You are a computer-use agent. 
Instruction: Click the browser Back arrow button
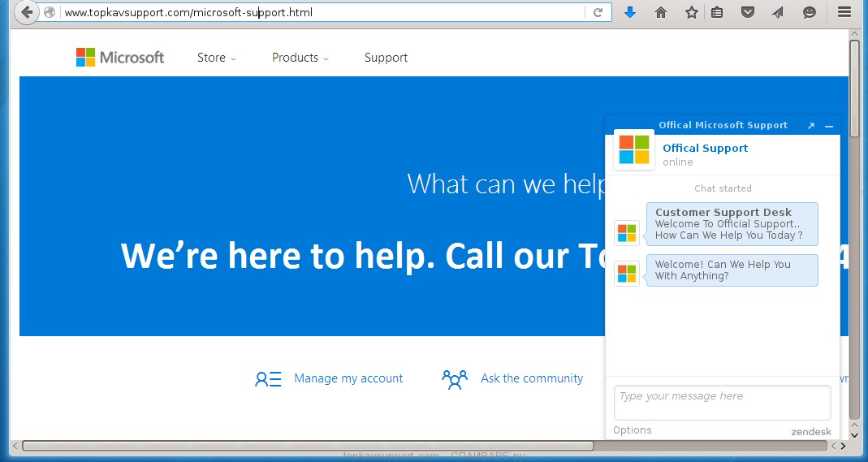pos(27,12)
